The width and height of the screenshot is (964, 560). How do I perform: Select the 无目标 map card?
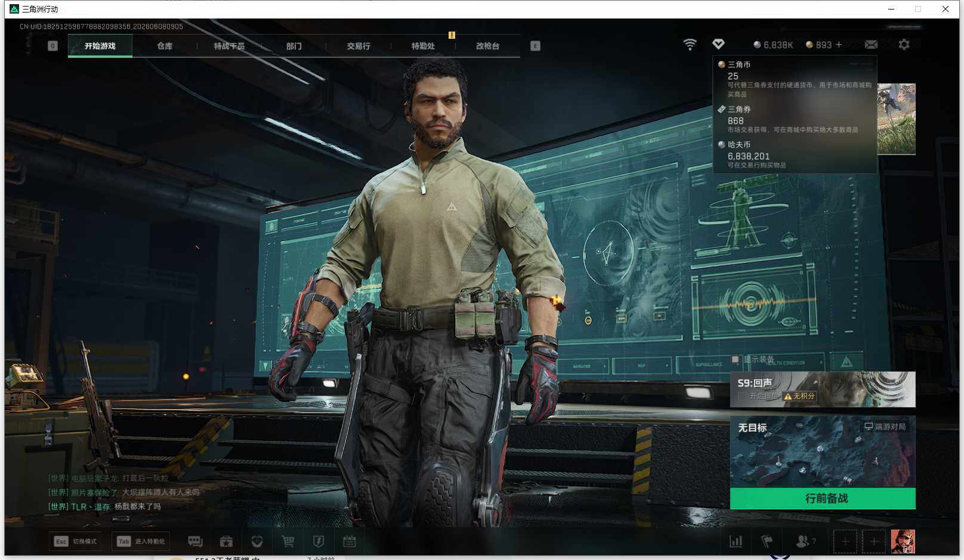pos(823,451)
